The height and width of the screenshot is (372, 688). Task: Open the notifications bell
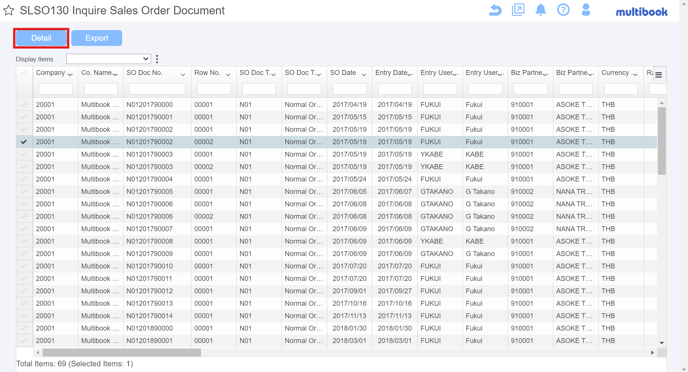(541, 10)
